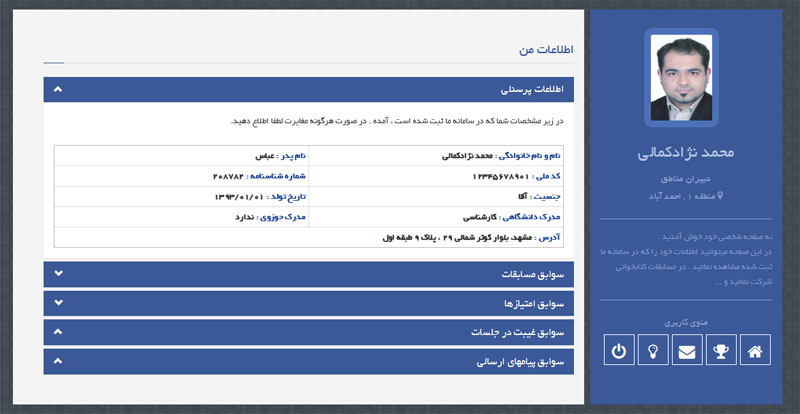This screenshot has height=414, width=800.
Task: Click the power logout icon
Action: click(619, 350)
